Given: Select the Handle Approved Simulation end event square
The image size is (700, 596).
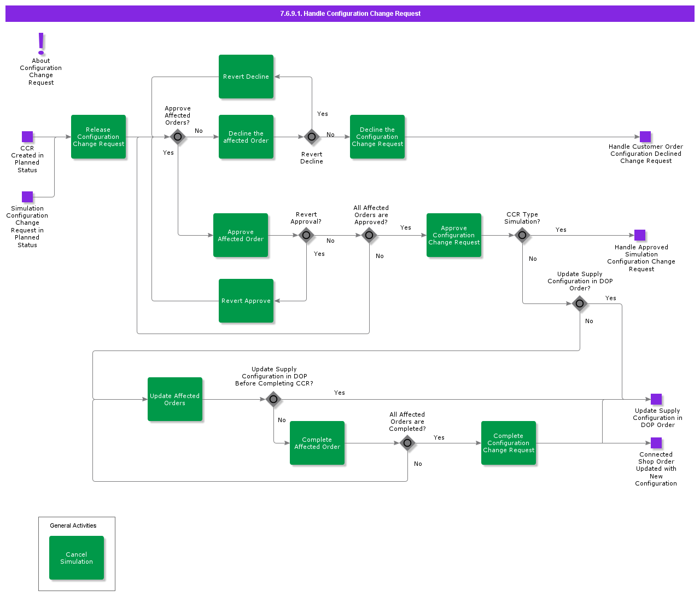Looking at the screenshot, I should pos(640,235).
